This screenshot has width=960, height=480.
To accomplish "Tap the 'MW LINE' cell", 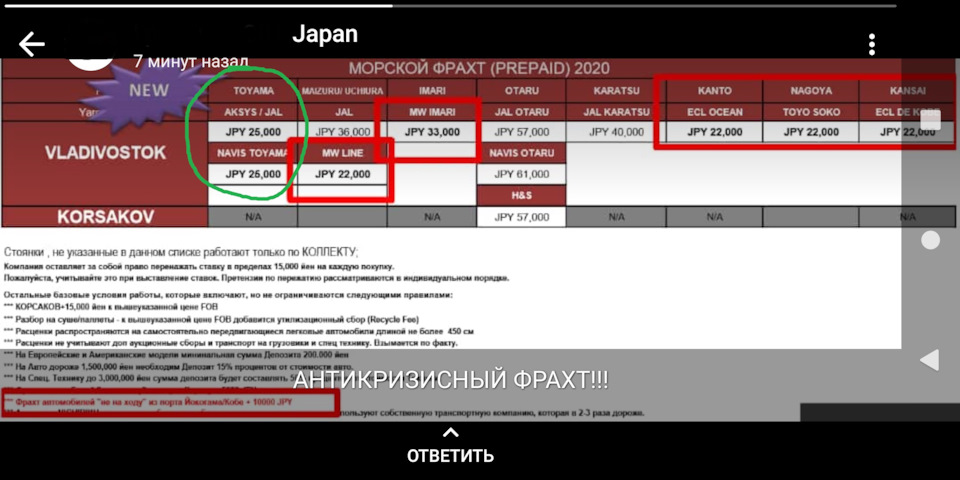I will click(x=342, y=153).
